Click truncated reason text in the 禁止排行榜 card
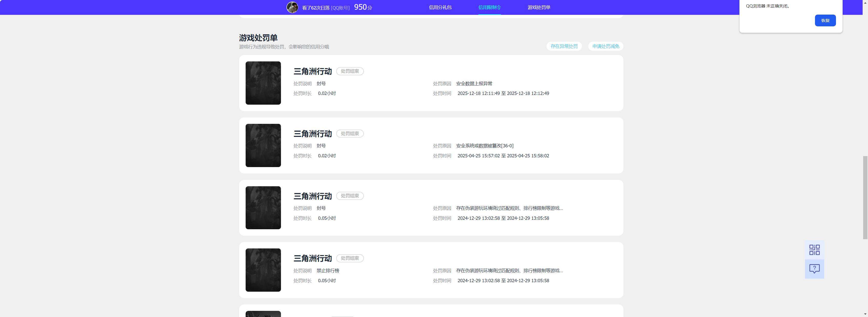The width and height of the screenshot is (868, 317). (509, 270)
